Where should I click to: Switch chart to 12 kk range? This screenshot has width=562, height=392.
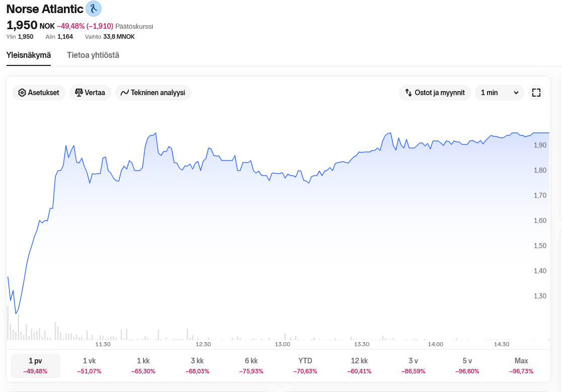[359, 365]
